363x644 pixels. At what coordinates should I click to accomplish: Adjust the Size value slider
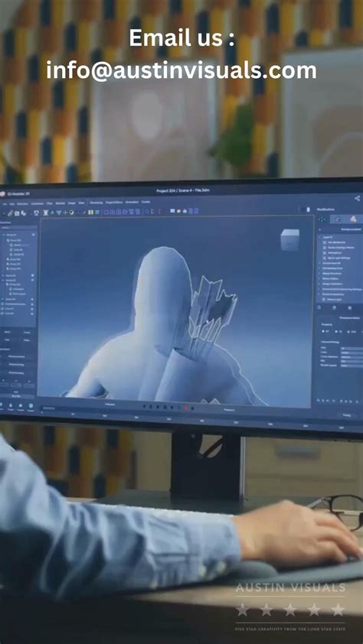click(352, 348)
